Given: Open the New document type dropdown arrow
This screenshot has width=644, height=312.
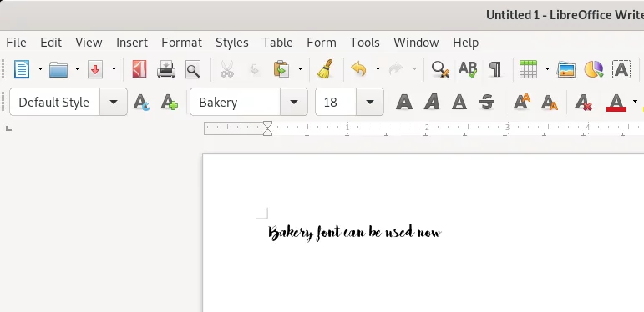Looking at the screenshot, I should pyautogui.click(x=40, y=69).
